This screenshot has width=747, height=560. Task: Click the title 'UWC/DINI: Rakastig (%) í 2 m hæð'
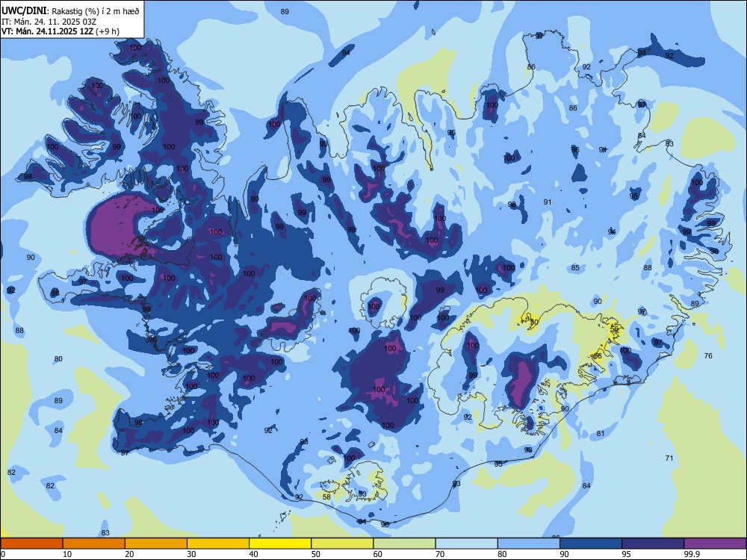point(70,11)
